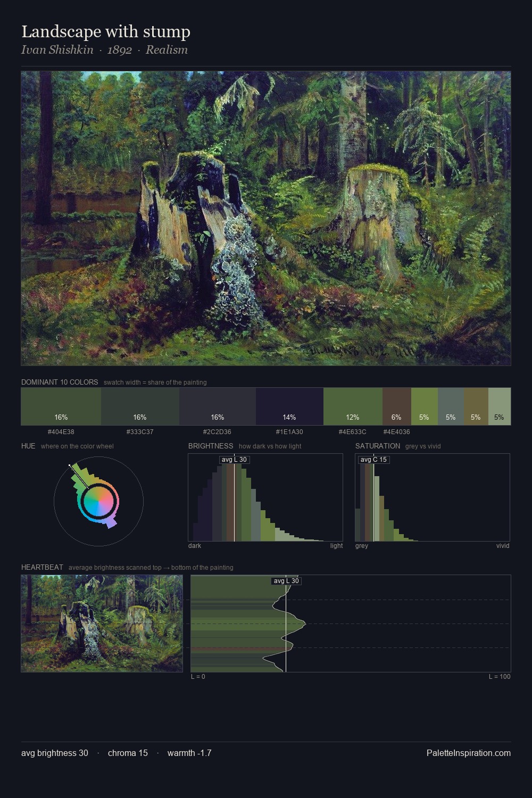The image size is (532, 798).
Task: Click the '#4E633C' hex code text
Action: click(x=352, y=432)
